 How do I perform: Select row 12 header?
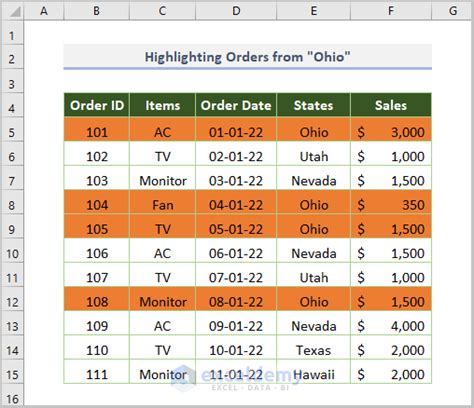[12, 299]
